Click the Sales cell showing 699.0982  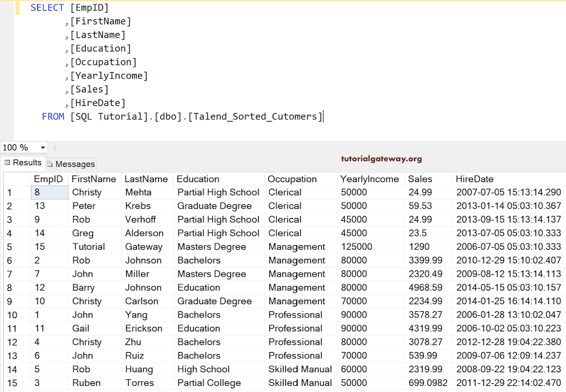pos(428,383)
